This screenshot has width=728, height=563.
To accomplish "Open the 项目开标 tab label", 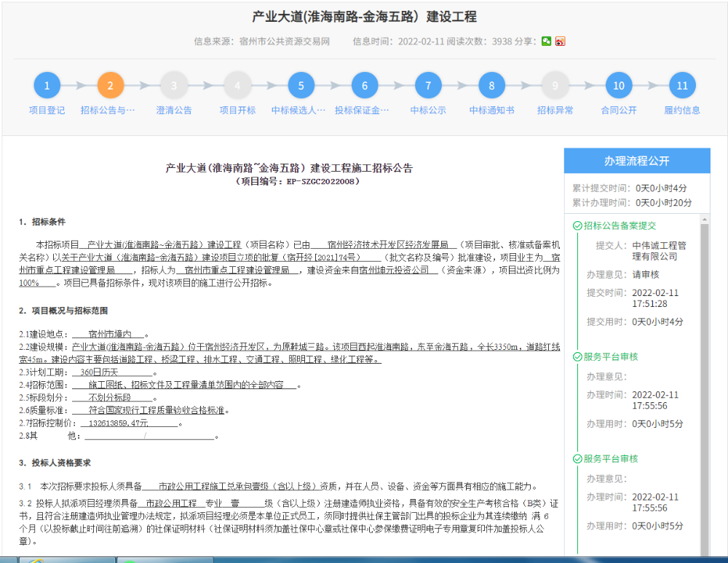I will (x=237, y=111).
